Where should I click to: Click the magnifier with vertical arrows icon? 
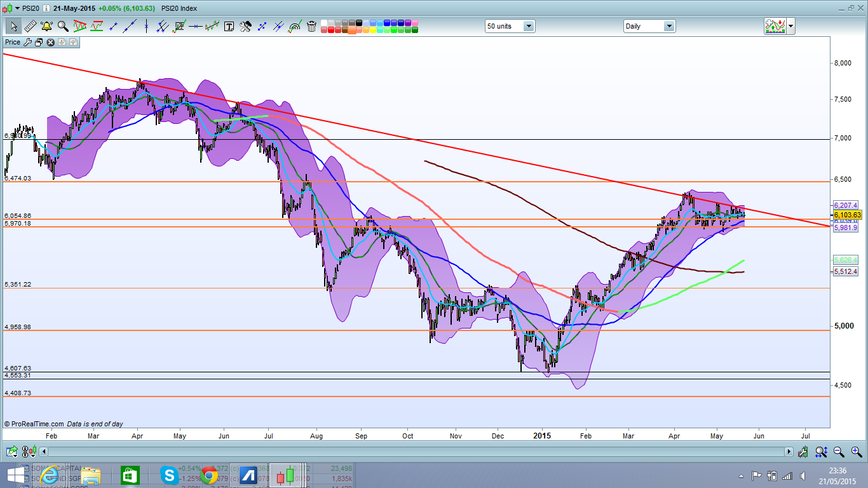click(822, 452)
